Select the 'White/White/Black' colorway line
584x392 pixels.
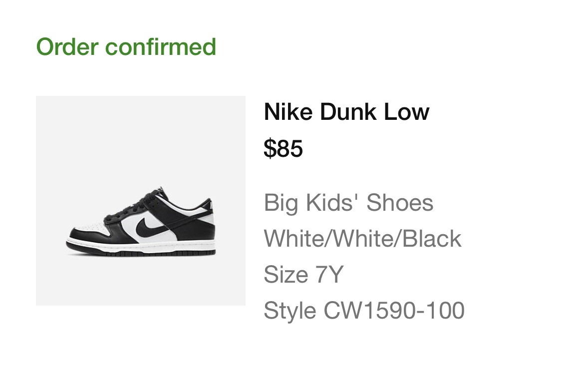point(362,239)
